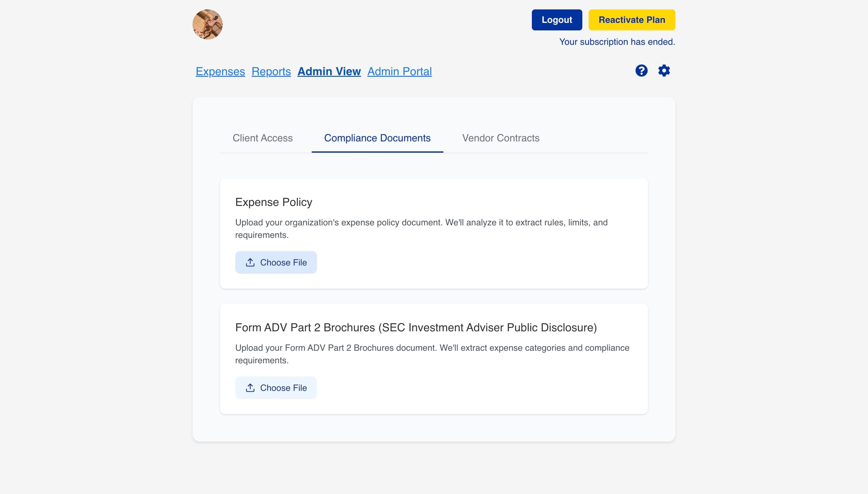Click the subscription has ended notice
Screen dimensions: 868x494
tap(617, 42)
